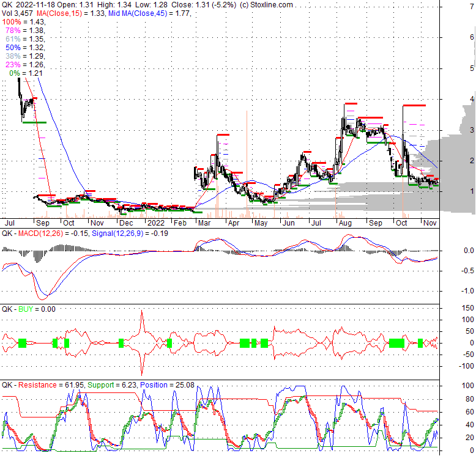
Task: Click the "High: 1.34" value in header
Action: point(114,5)
